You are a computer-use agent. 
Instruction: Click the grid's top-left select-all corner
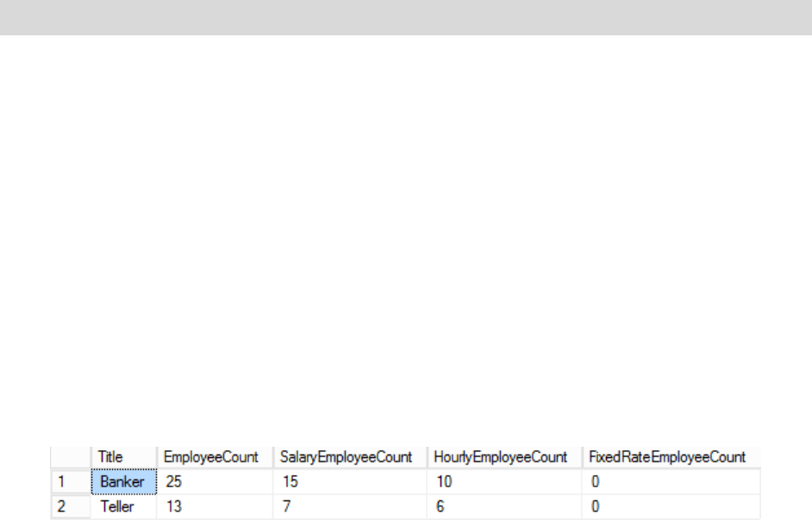click(71, 457)
